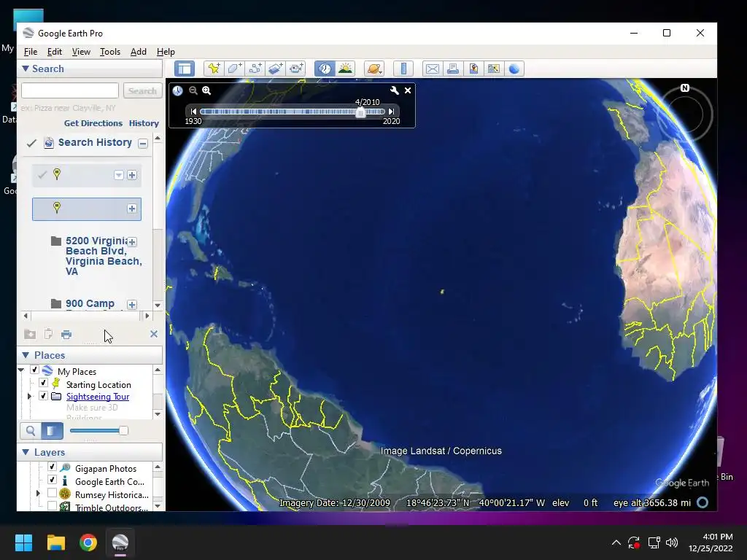Add a placemark with the pushpin tool
The width and height of the screenshot is (747, 560).
click(x=214, y=69)
